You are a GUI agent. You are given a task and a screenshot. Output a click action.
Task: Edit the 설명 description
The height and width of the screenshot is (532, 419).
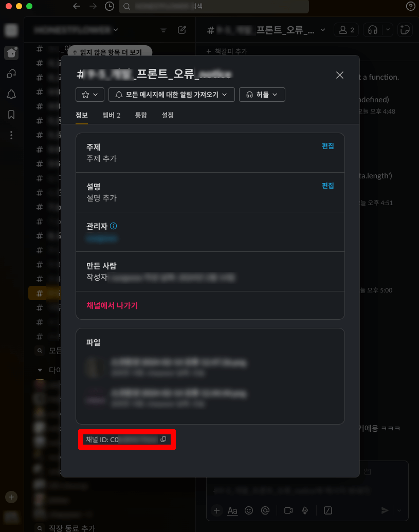pos(327,186)
